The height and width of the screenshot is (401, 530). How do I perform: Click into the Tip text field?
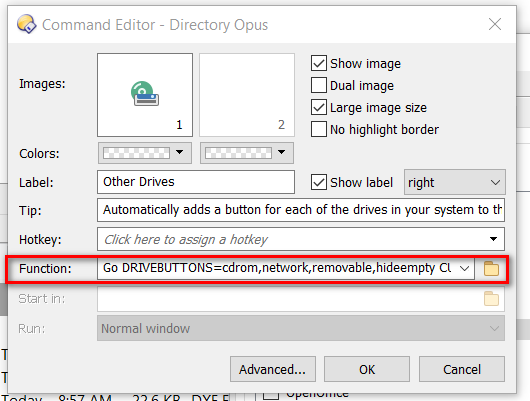[x=301, y=210]
